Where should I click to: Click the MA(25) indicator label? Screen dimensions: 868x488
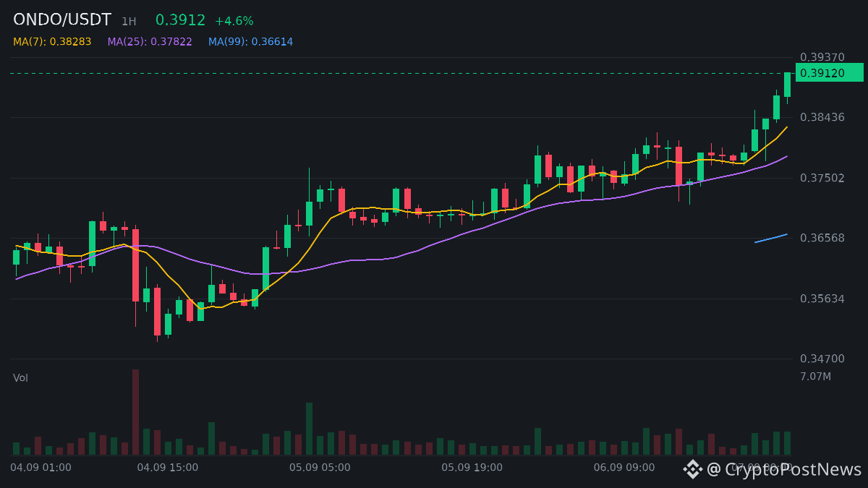[150, 42]
